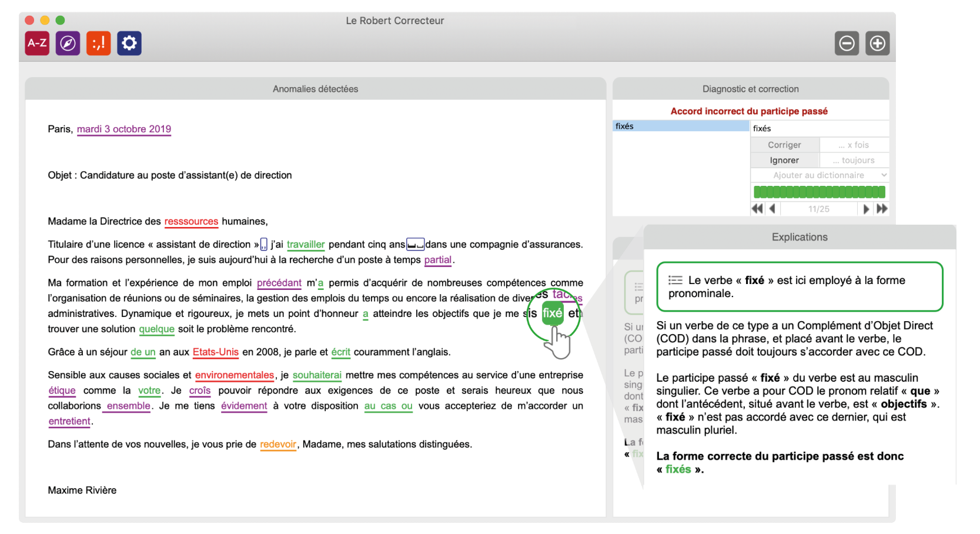Click the underlined word 'croîs'
The width and height of the screenshot is (980, 534).
(200, 391)
